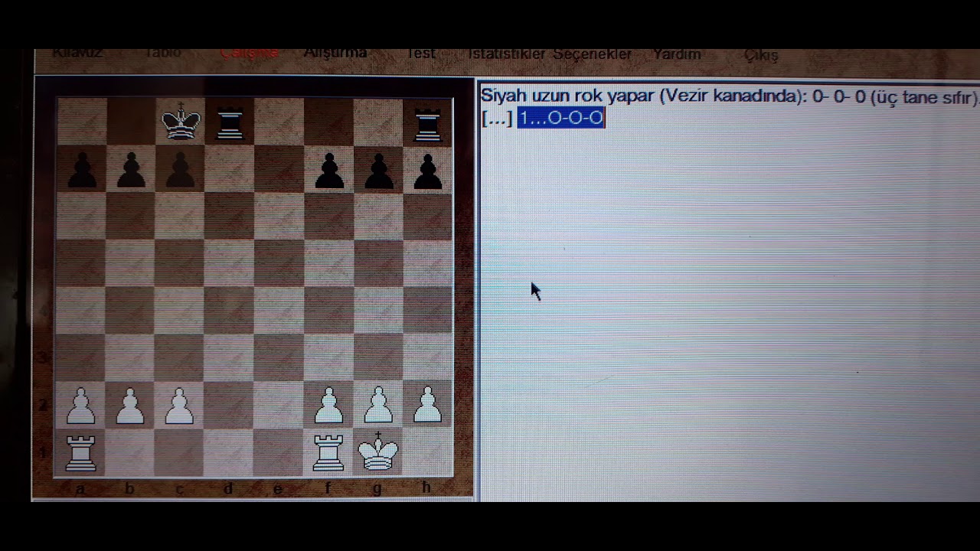Select the white pawn on h2
980x551 pixels.
[428, 406]
